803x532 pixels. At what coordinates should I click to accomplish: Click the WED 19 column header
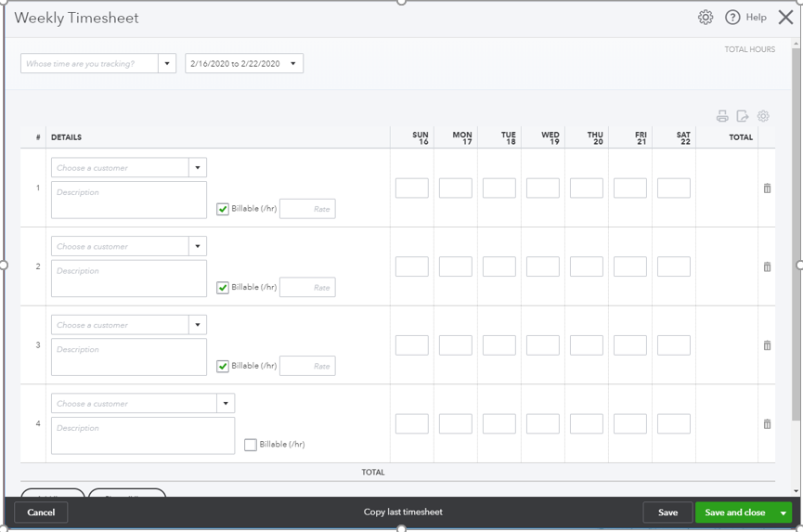[550, 137]
